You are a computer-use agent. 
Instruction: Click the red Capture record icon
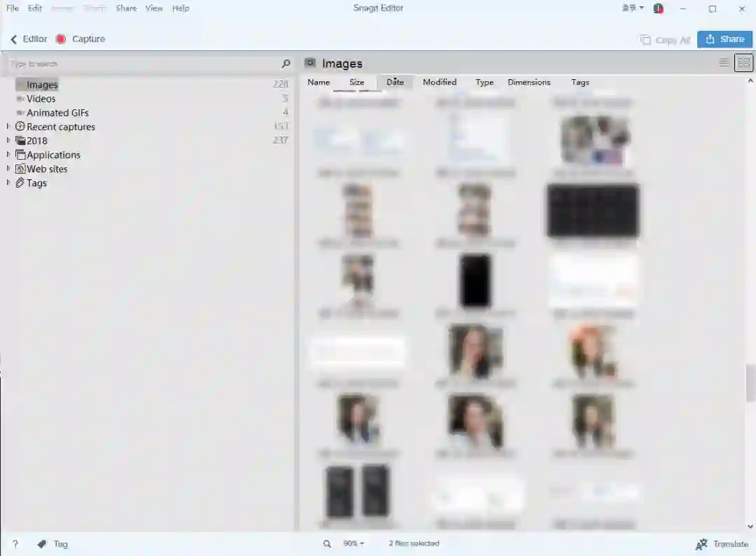(x=61, y=39)
